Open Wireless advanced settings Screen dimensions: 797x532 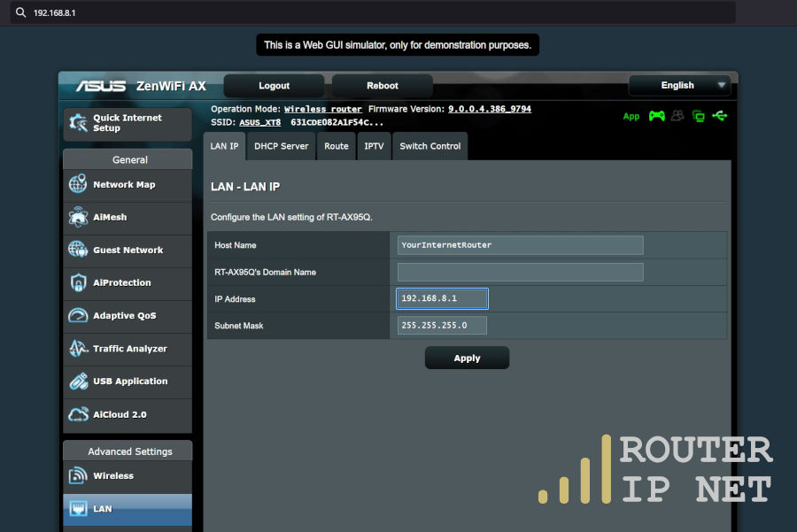click(128, 476)
